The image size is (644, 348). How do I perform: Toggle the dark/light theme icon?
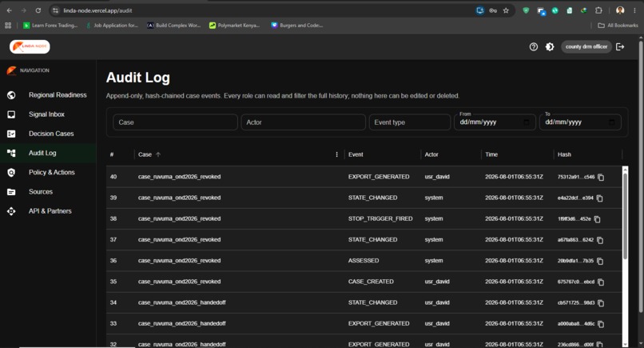[550, 47]
